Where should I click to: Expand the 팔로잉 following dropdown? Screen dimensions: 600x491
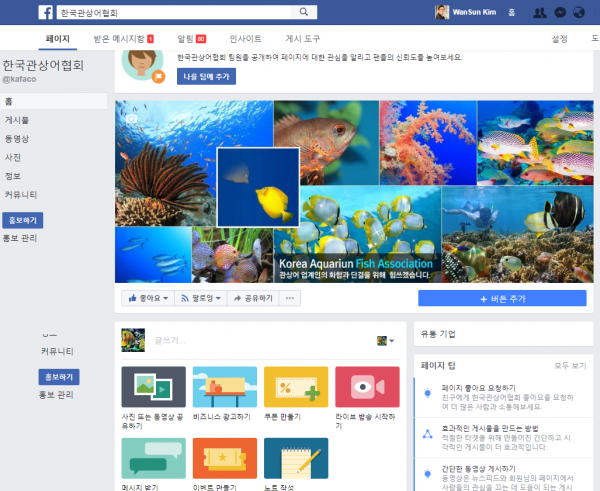(200, 298)
